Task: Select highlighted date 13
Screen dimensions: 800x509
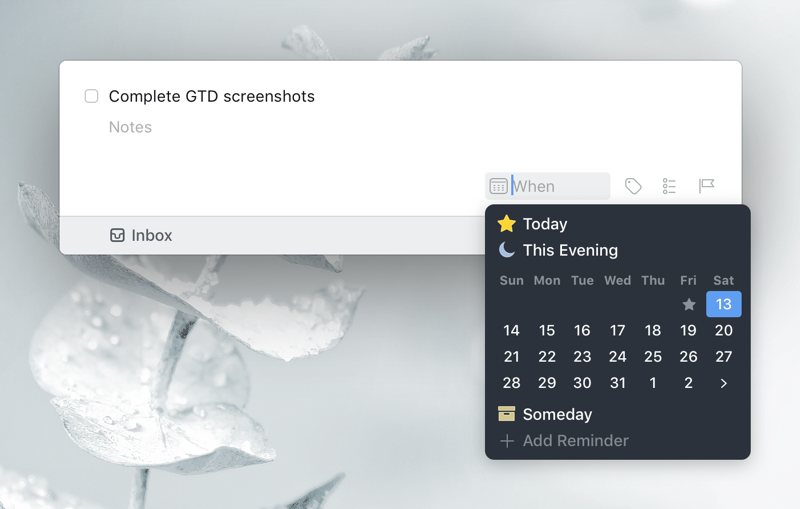Action: click(x=723, y=304)
